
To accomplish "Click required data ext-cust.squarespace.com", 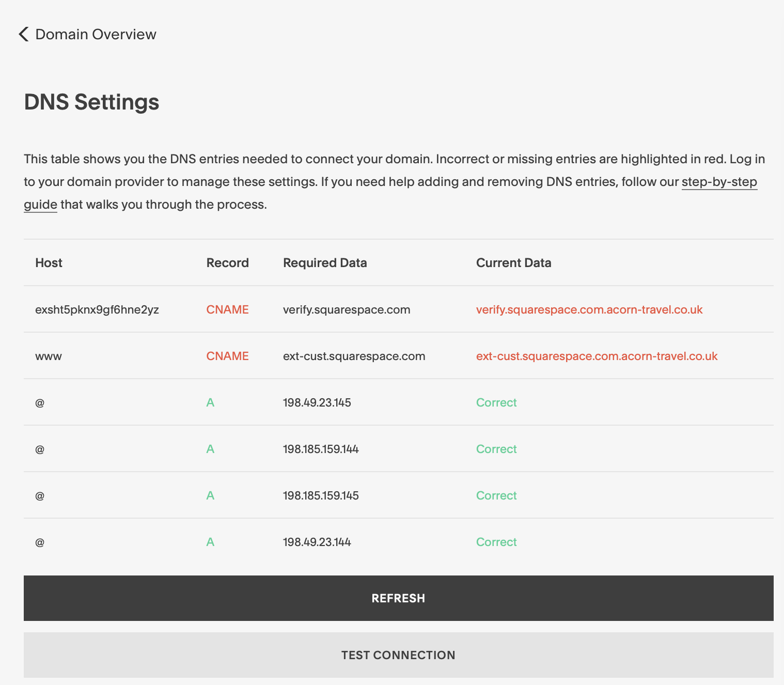I will pos(354,356).
